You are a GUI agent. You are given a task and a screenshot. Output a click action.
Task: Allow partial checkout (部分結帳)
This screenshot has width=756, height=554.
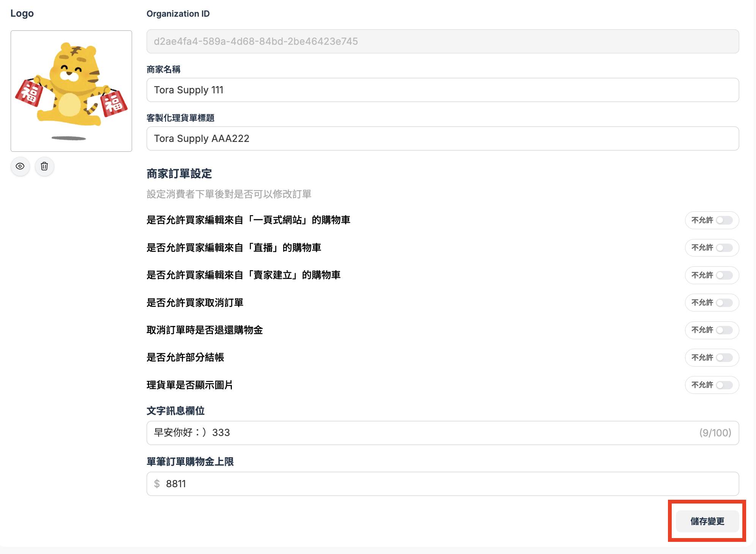click(x=724, y=357)
